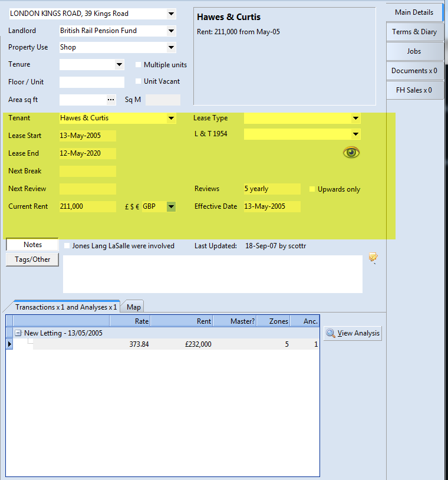Click the Next Review field
This screenshot has width=448, height=480.
[87, 189]
